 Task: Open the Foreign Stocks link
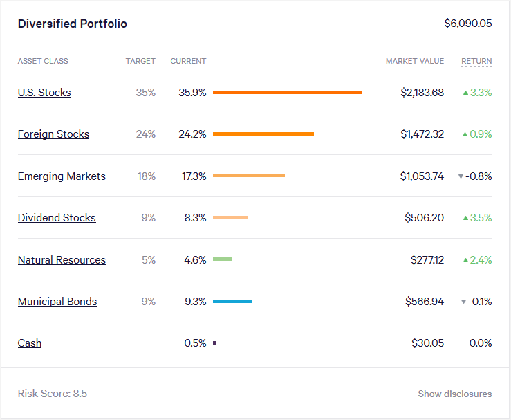coord(53,134)
